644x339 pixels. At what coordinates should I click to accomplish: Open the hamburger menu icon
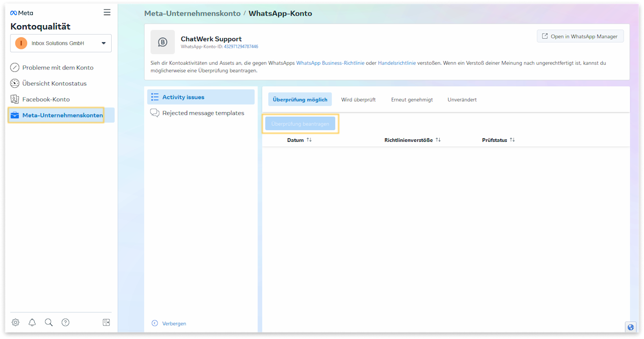tap(107, 13)
